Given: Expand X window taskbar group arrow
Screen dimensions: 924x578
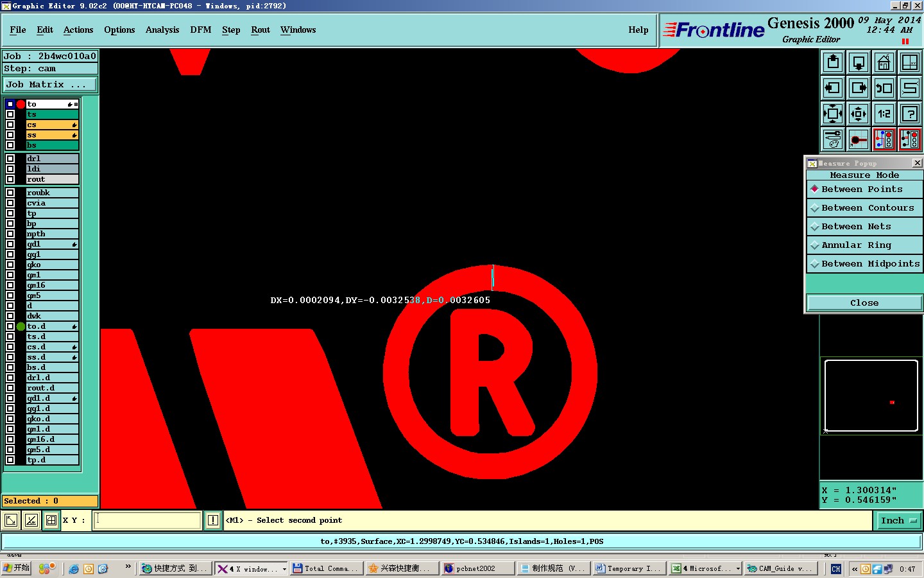Looking at the screenshot, I should 284,569.
